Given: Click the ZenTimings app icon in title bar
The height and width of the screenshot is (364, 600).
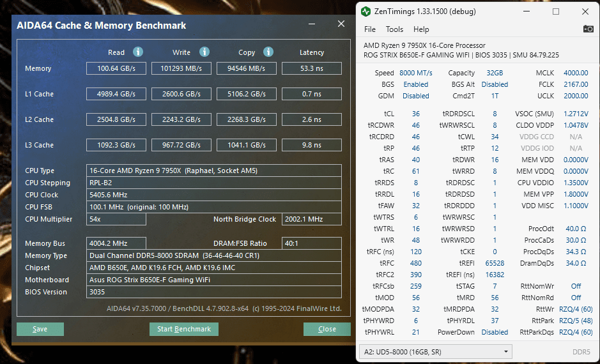Looking at the screenshot, I should coord(366,11).
